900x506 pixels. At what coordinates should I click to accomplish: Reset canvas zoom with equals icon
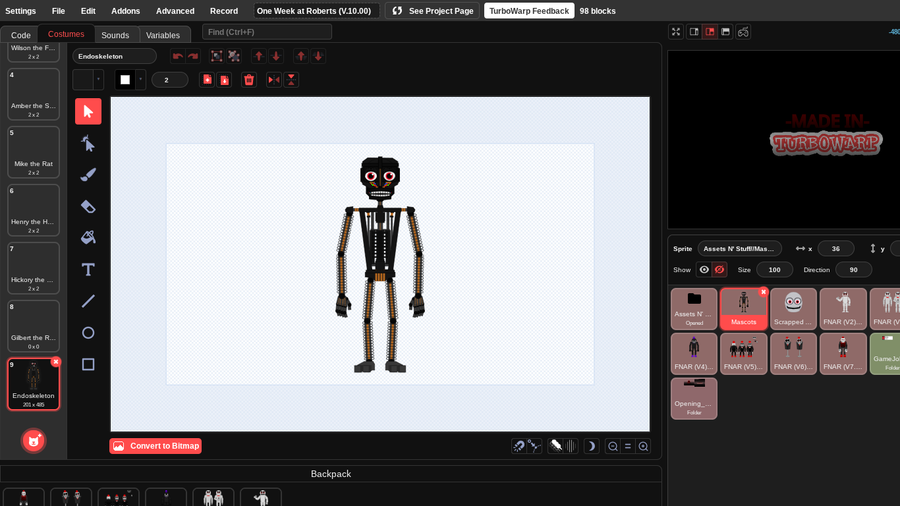(628, 446)
